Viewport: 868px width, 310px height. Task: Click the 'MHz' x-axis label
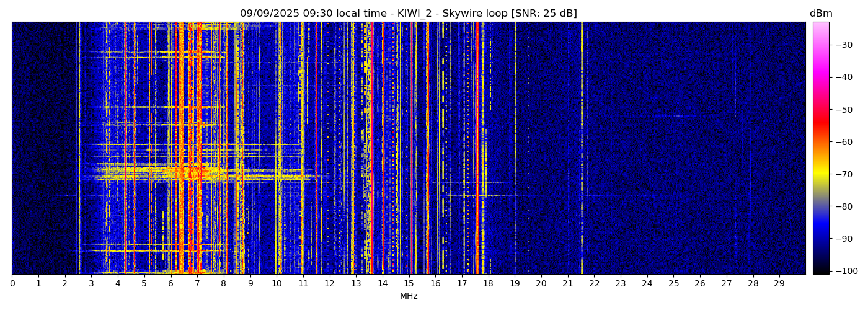409,296
